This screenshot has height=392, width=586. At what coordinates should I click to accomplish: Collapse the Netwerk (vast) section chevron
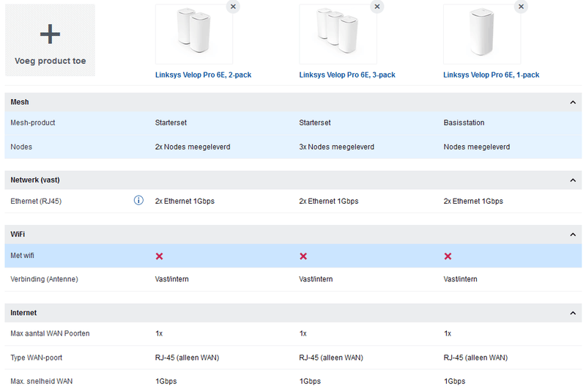point(573,180)
